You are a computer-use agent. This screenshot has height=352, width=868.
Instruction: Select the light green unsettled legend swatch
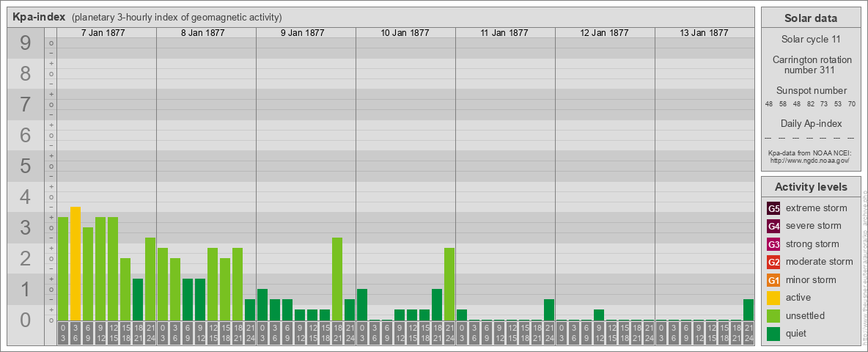coord(773,315)
